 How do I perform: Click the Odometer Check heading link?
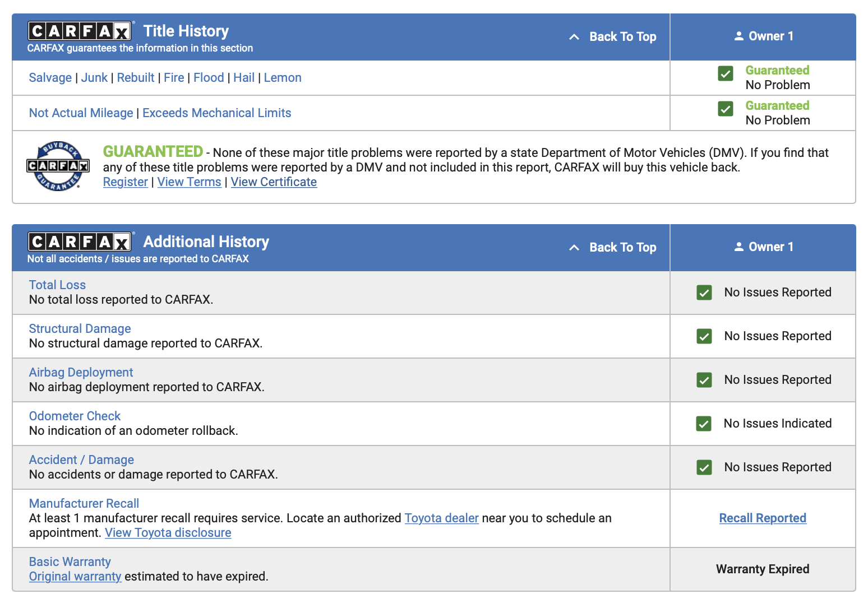pos(75,416)
